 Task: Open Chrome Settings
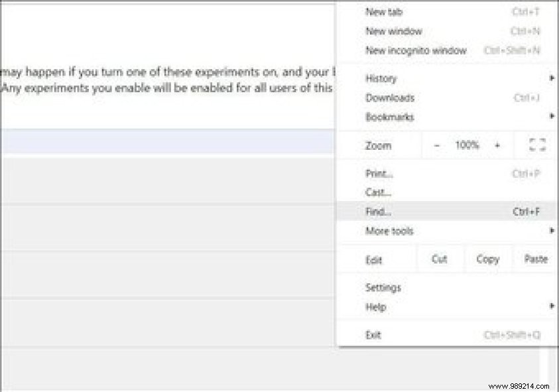(x=384, y=287)
